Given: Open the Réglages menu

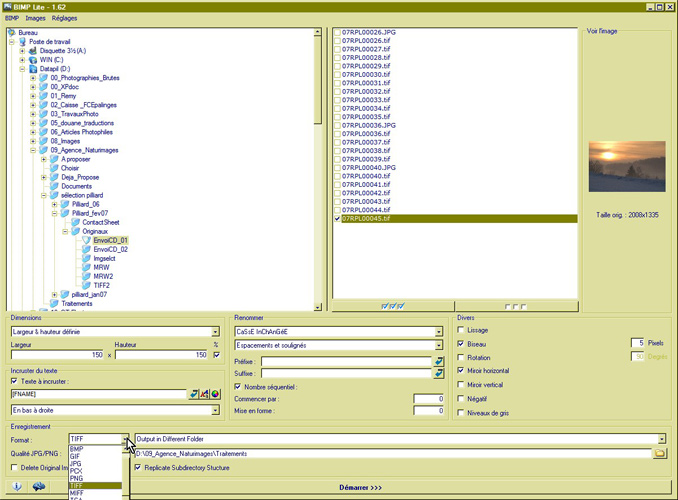Looking at the screenshot, I should point(64,18).
